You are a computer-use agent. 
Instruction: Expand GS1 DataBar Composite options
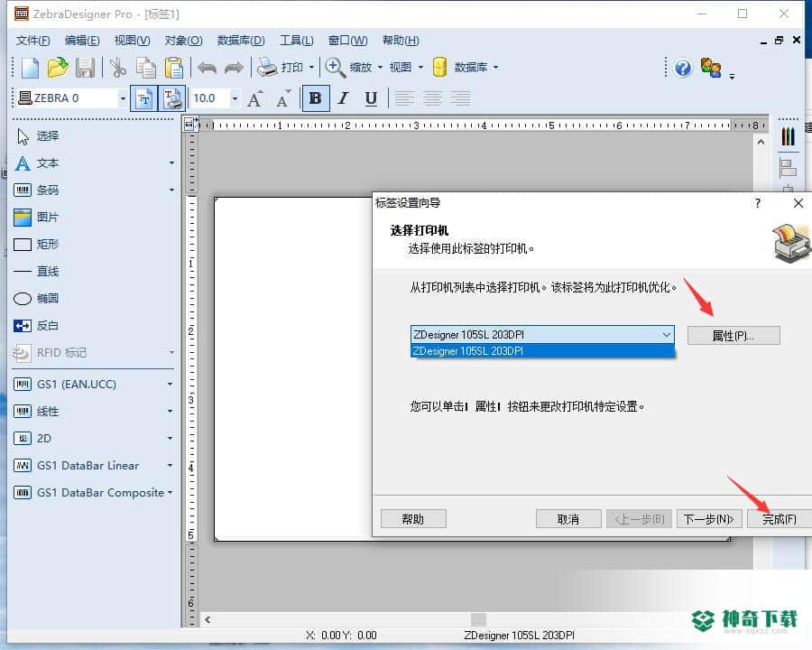(x=170, y=493)
